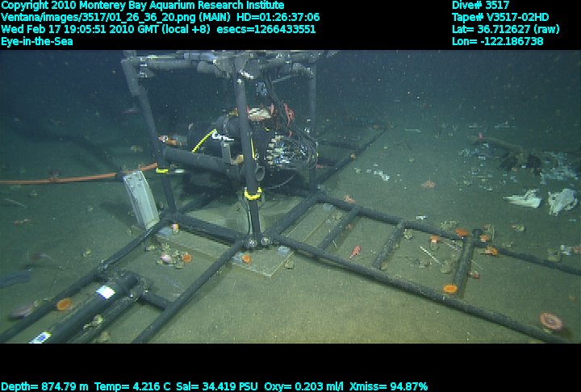
Task: Click the Copyright 2010 Monterey Bay Aquarium text
Action: pyautogui.click(x=142, y=5)
